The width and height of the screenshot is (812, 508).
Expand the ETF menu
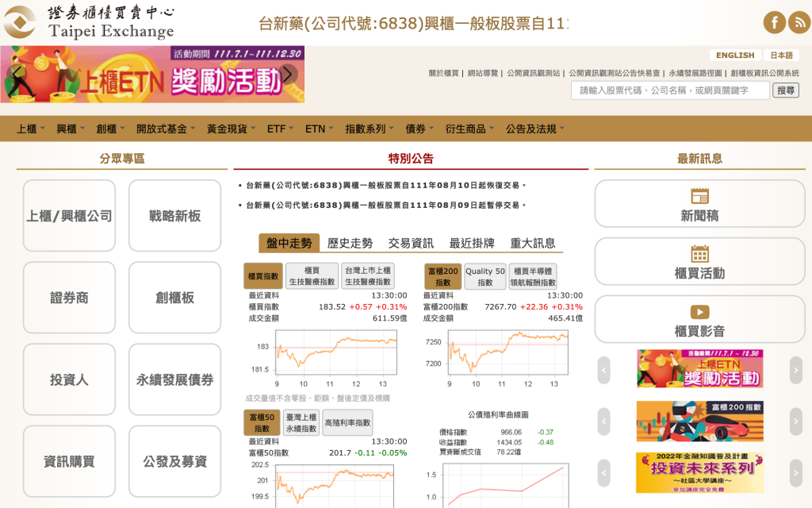point(280,129)
